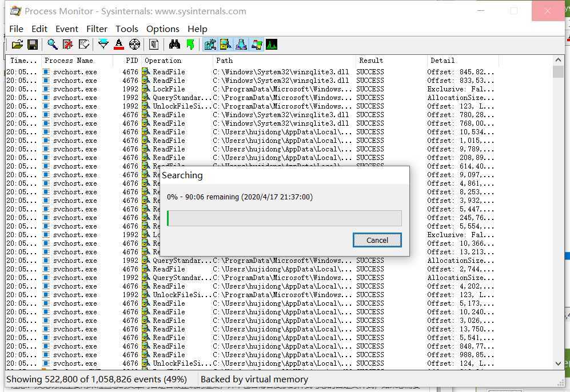Toggle Show File System Activity
This screenshot has width=570, height=392.
pos(226,45)
